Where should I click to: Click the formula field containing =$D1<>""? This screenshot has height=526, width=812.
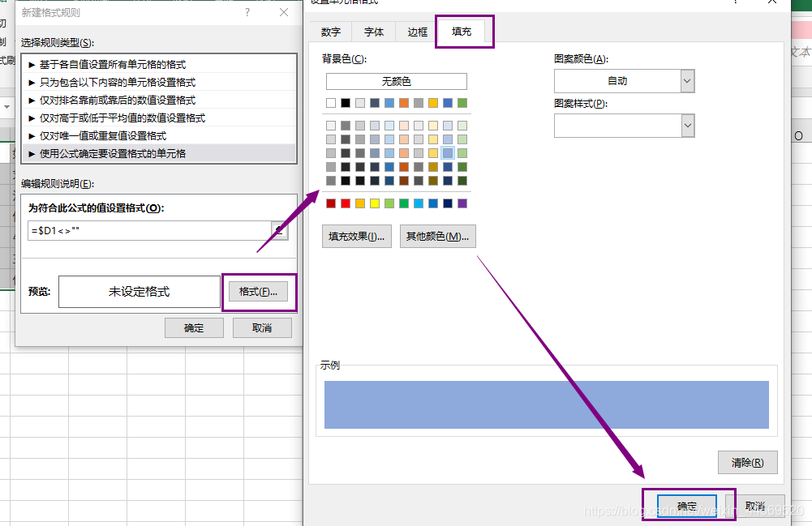pos(149,231)
